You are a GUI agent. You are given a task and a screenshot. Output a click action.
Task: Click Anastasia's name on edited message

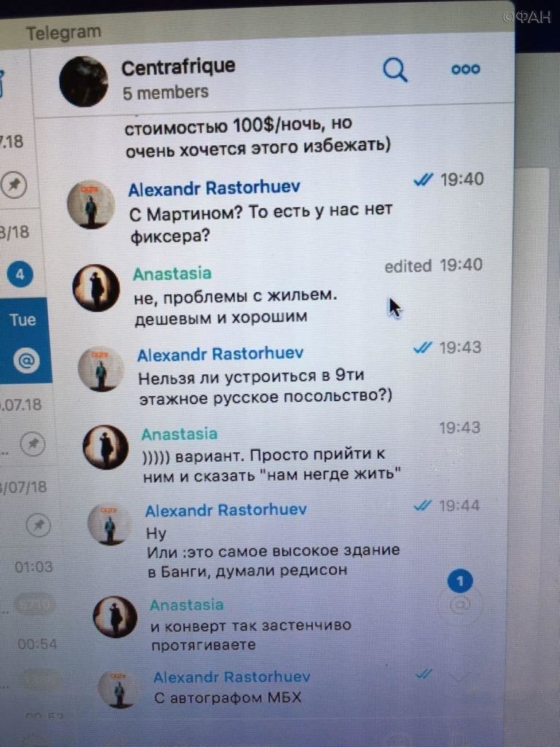172,274
